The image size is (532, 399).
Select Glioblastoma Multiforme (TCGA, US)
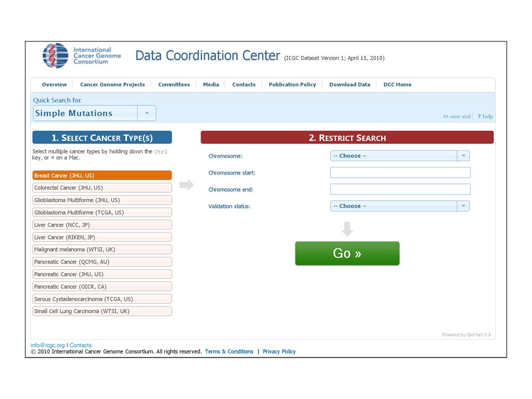(x=102, y=212)
